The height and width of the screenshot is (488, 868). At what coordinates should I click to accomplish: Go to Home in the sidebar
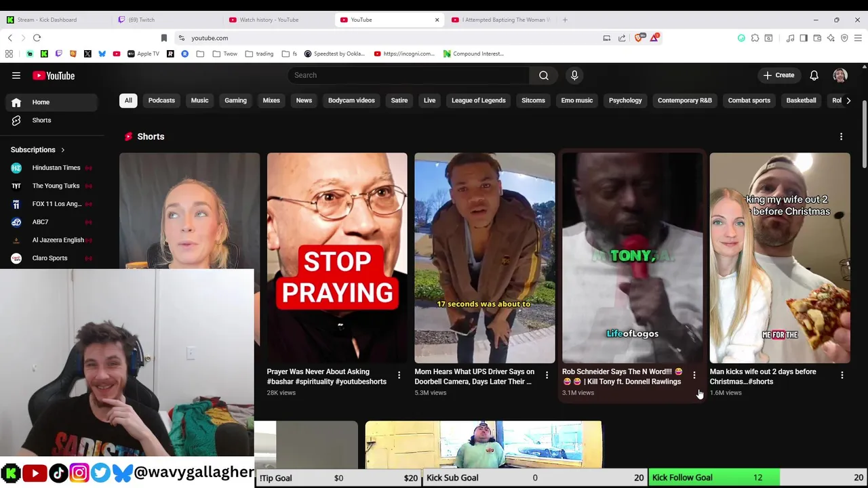click(x=52, y=102)
